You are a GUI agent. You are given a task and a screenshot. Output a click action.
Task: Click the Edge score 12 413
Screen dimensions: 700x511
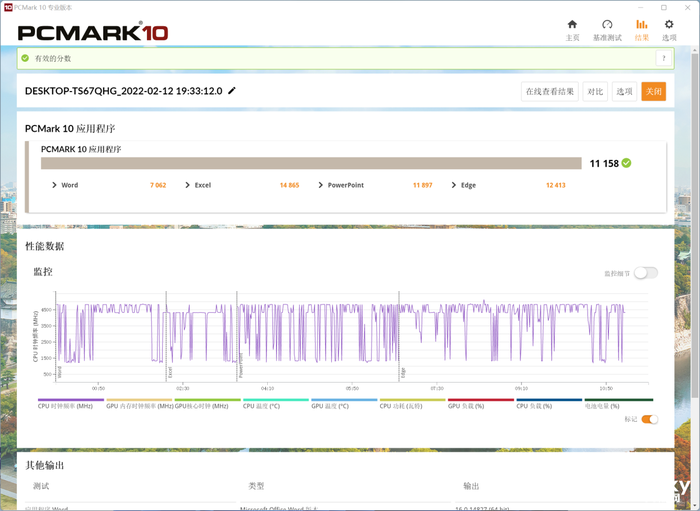tap(556, 185)
